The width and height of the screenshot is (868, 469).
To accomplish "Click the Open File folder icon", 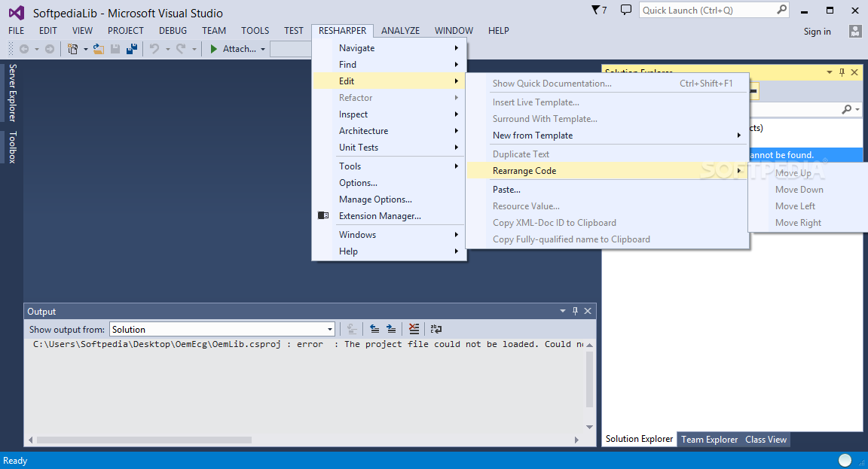I will 99,49.
